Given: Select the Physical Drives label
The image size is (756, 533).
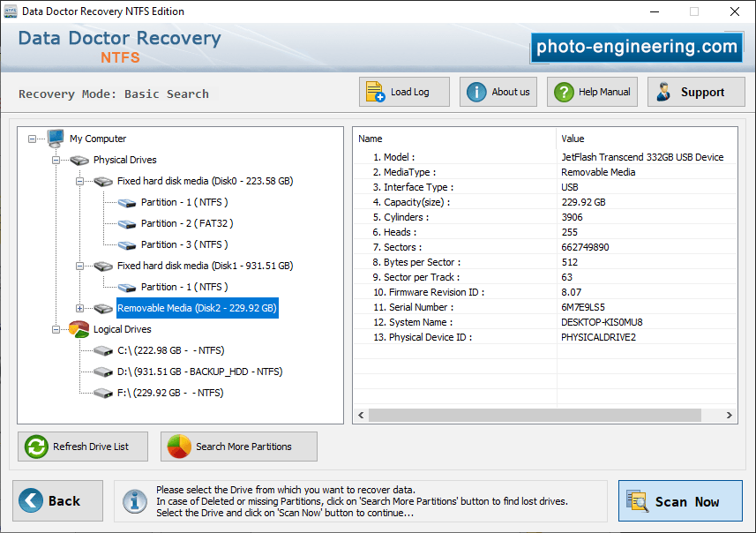Looking at the screenshot, I should [x=125, y=160].
